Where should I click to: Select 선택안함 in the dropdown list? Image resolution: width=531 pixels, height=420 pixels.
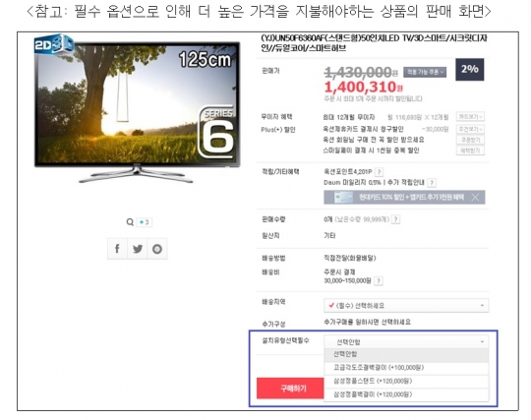(406, 354)
